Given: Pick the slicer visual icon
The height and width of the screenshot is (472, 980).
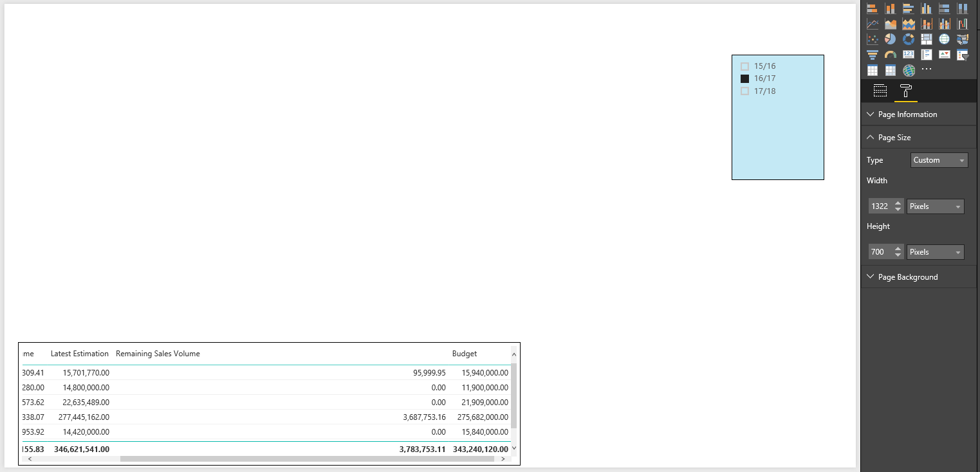Looking at the screenshot, I should (x=963, y=55).
